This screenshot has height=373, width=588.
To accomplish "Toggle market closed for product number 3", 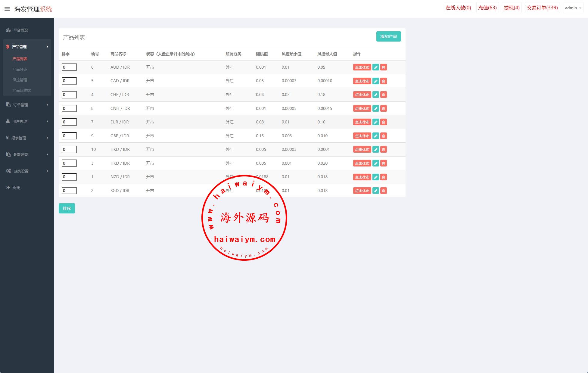I will 362,163.
